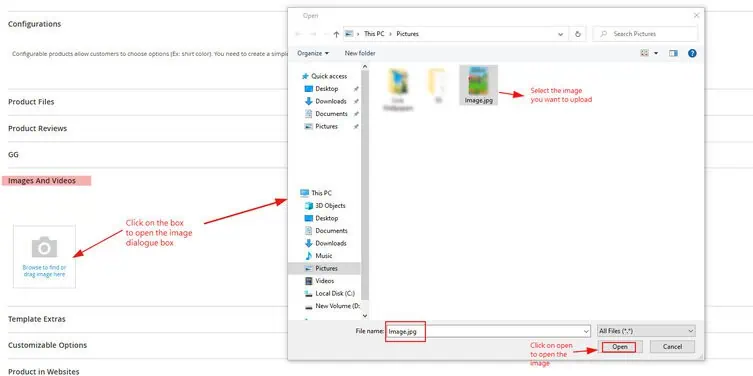The width and height of the screenshot is (753, 376).
Task: Open Documents under Quick access
Action: point(331,114)
